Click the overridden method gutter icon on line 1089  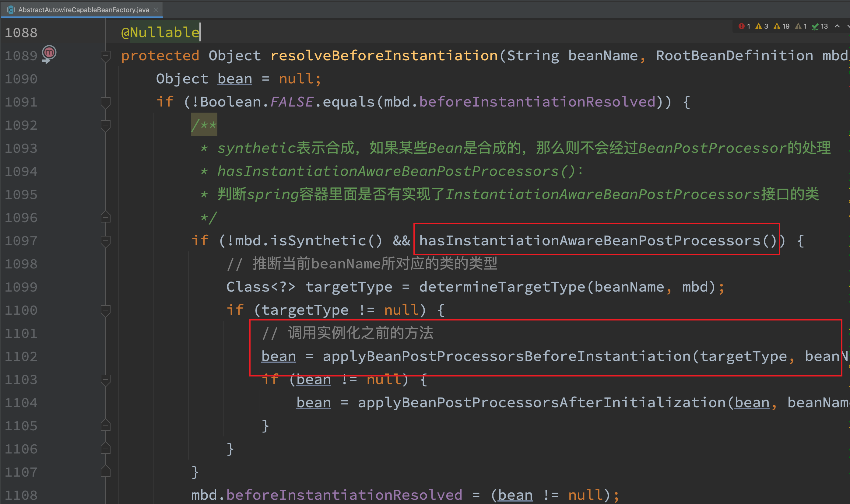coord(49,54)
